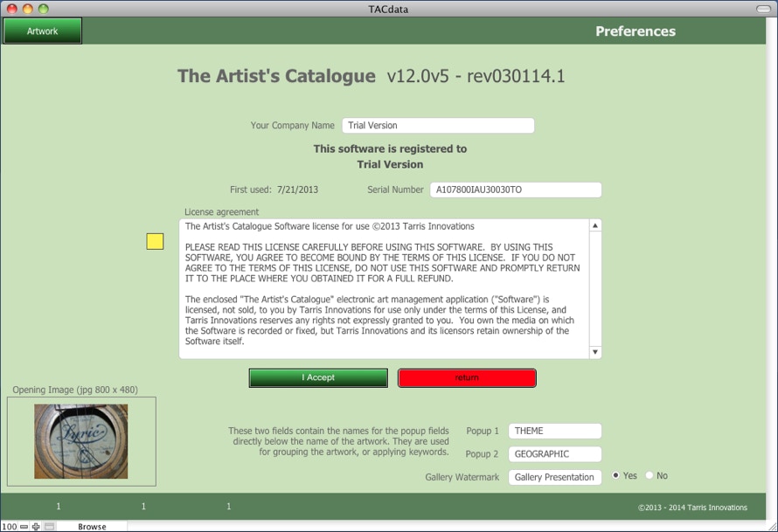Image resolution: width=778 pixels, height=532 pixels.
Task: Click the Serial Number field
Action: (x=515, y=190)
